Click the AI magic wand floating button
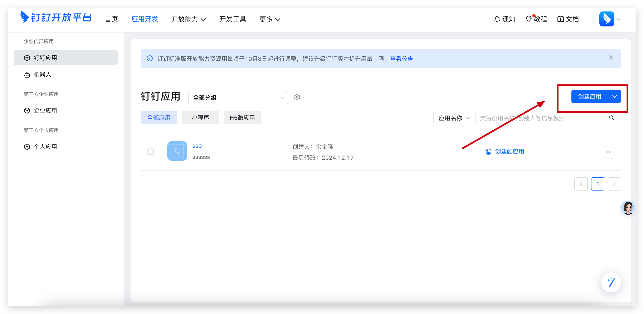The image size is (644, 314). click(611, 282)
